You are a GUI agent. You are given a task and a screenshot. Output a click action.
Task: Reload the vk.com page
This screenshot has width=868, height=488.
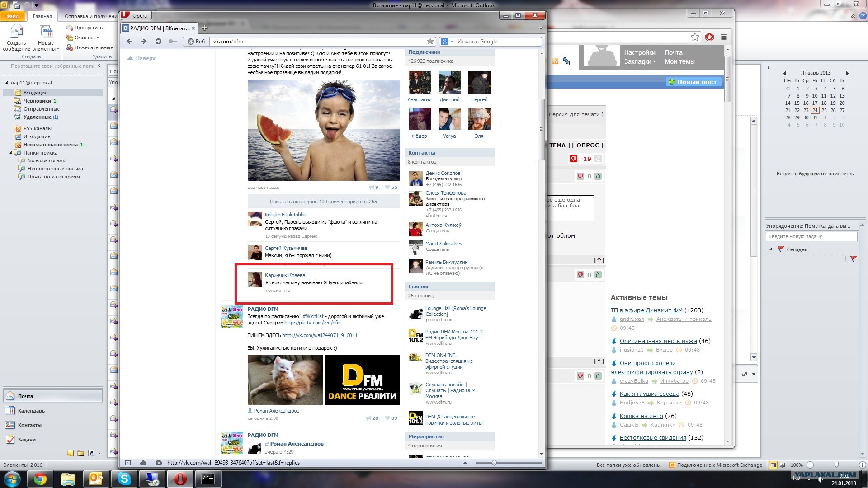click(158, 42)
